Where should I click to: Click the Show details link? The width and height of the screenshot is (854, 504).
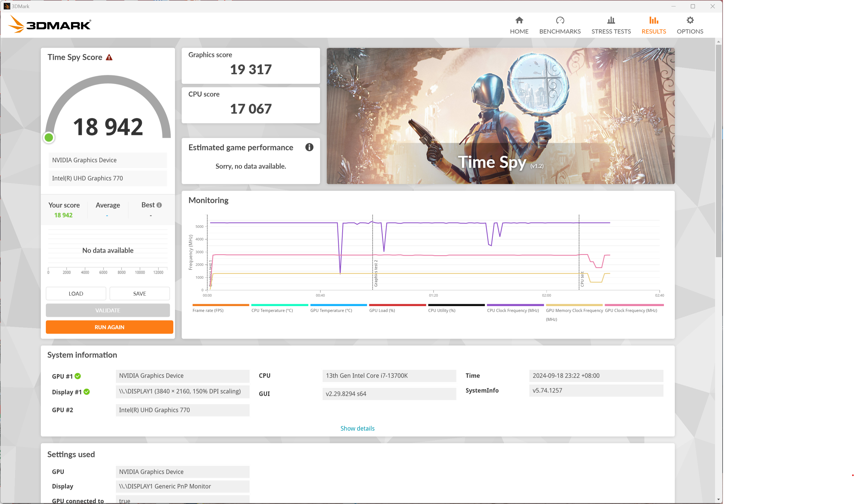357,429
